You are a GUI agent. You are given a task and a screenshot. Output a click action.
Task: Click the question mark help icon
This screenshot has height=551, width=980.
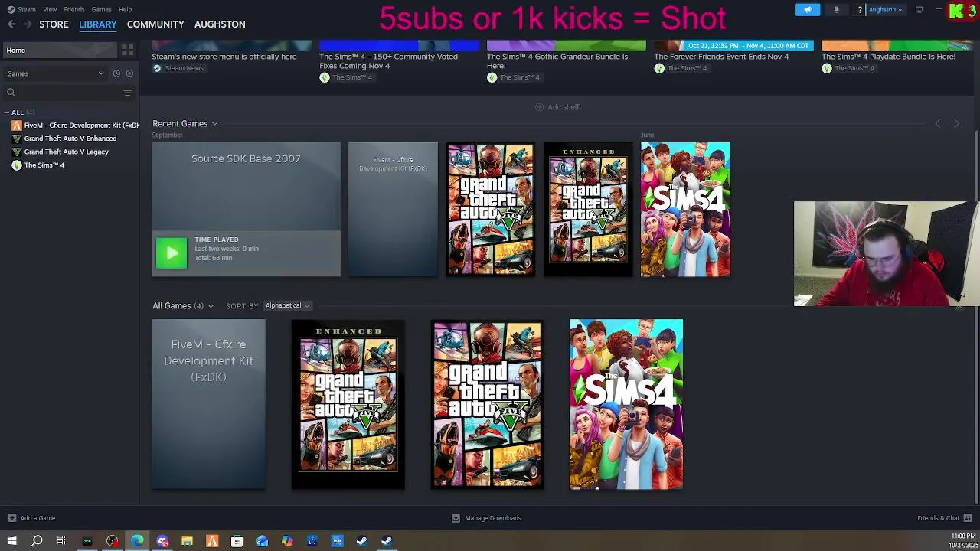[x=860, y=9]
